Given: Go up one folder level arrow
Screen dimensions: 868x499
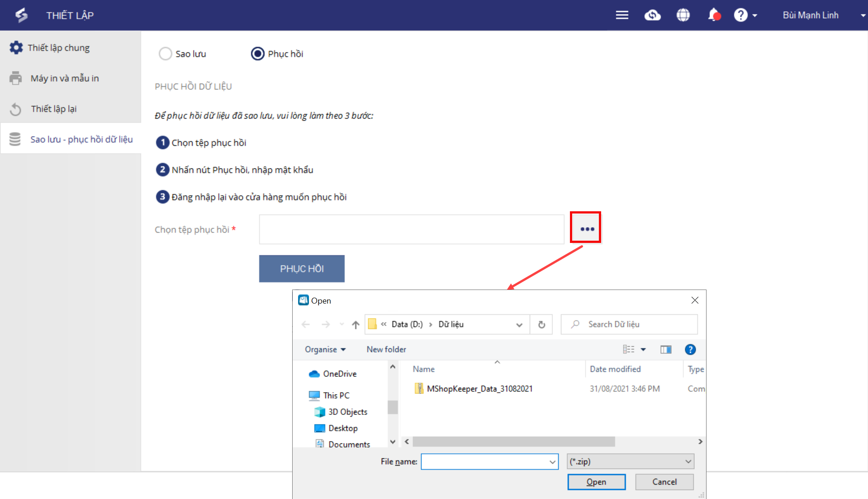Looking at the screenshot, I should click(356, 324).
